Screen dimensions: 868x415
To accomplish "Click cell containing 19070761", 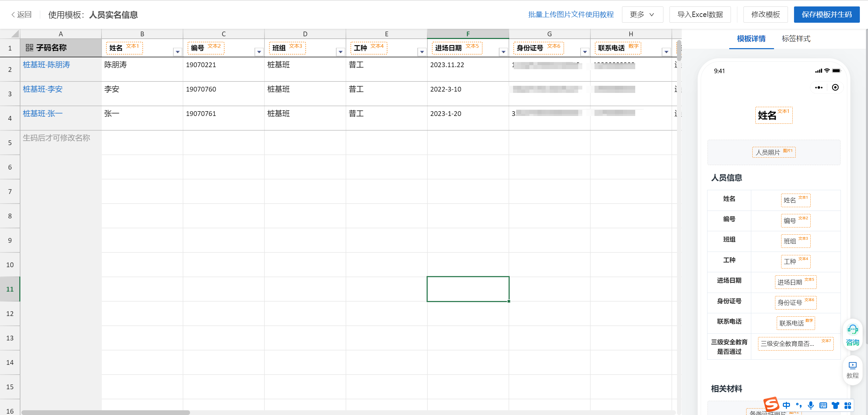I will click(x=224, y=118).
